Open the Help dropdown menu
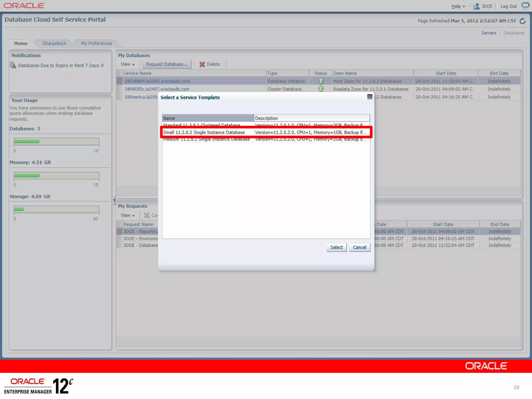 (458, 6)
